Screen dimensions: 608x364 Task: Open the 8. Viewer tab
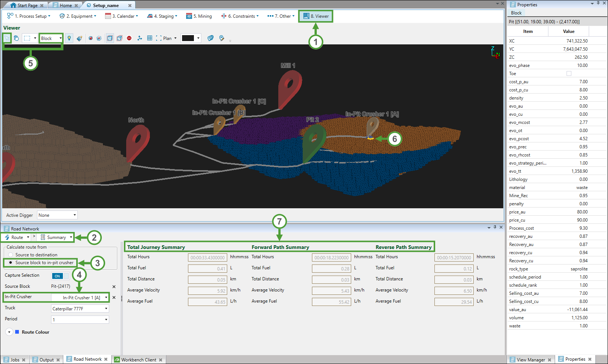(316, 16)
